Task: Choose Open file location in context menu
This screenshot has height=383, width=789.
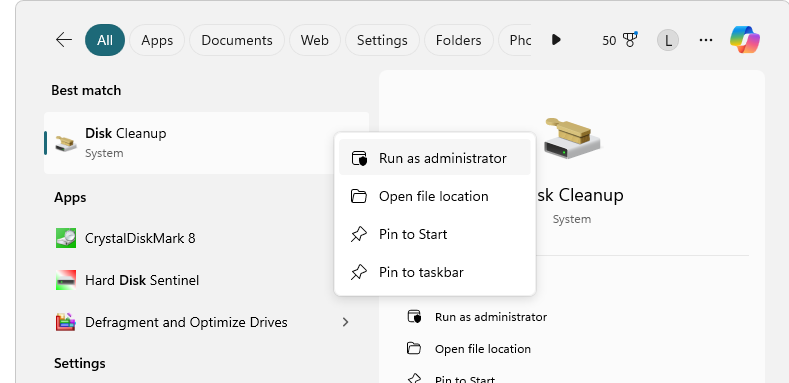Action: [x=435, y=196]
